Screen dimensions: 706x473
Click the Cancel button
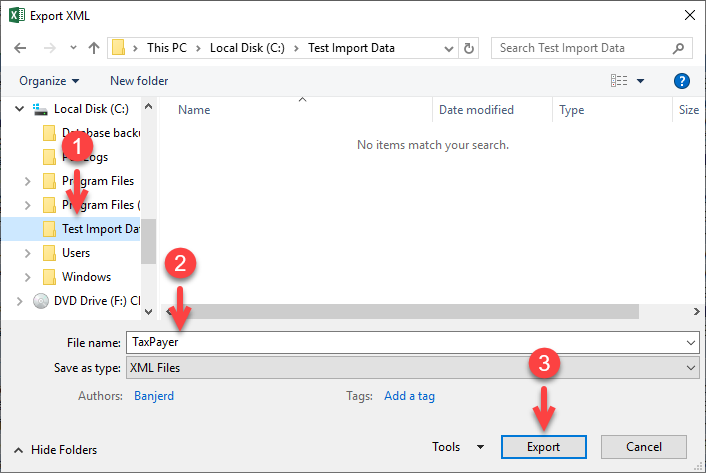tap(643, 446)
